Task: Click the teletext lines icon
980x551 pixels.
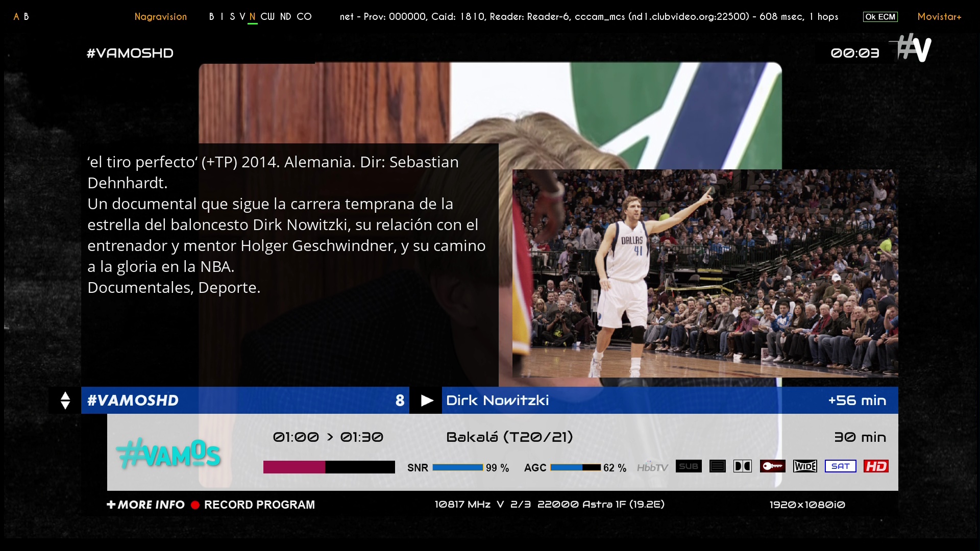Action: tap(717, 466)
